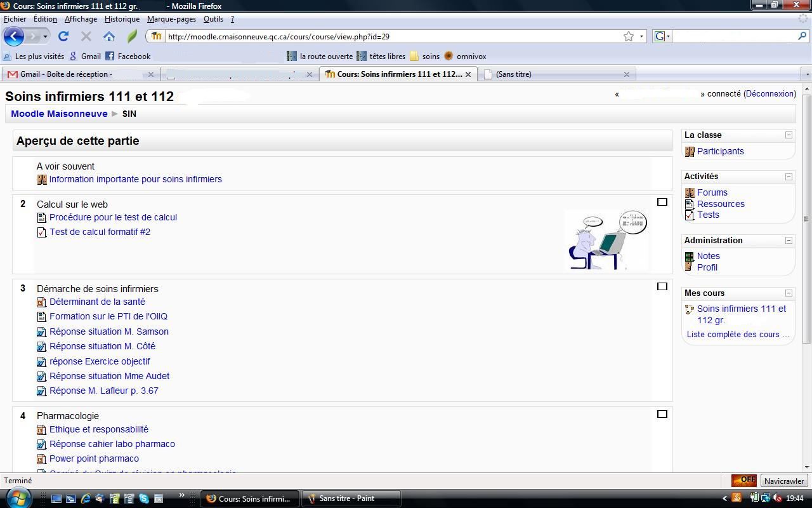Image resolution: width=812 pixels, height=508 pixels.
Task: Open Réponse cahier labo pharmaco link
Action: (x=112, y=444)
